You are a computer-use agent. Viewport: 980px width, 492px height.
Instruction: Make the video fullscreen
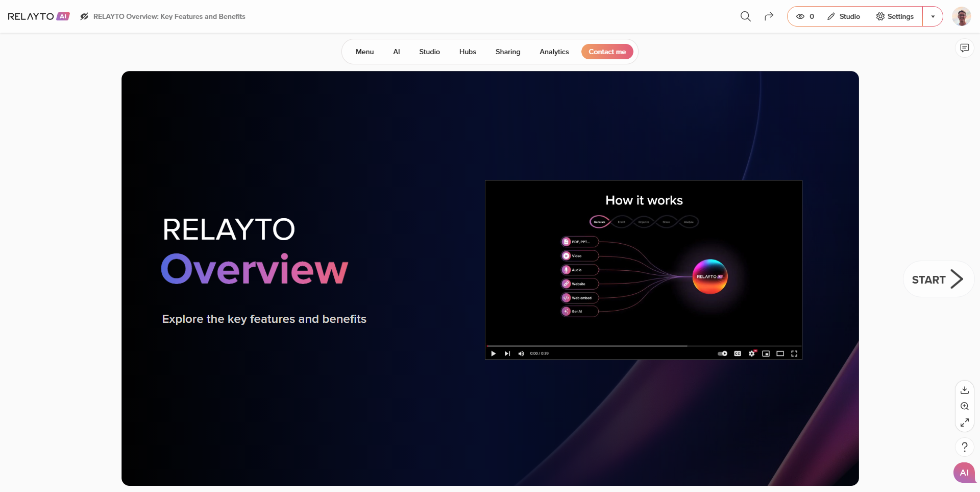pyautogui.click(x=794, y=354)
